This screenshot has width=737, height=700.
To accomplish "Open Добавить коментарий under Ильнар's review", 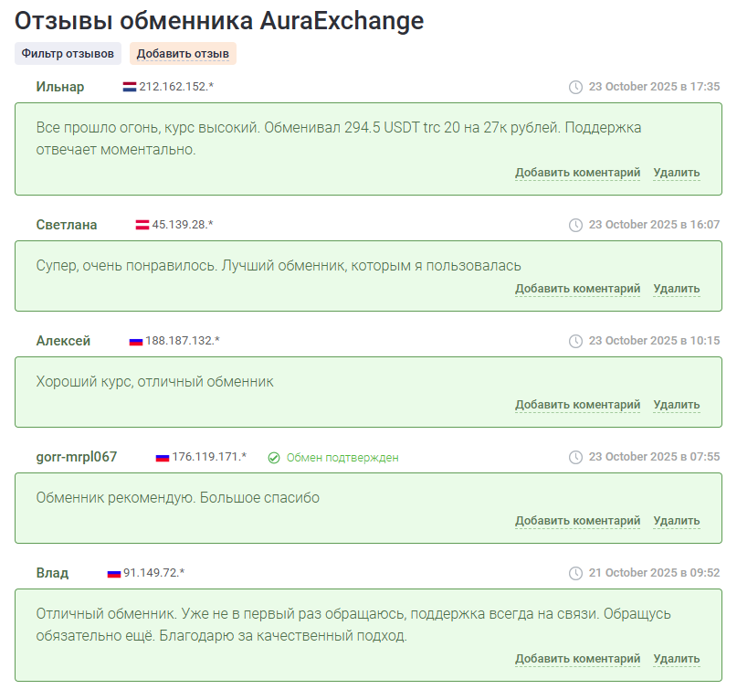I will click(577, 172).
